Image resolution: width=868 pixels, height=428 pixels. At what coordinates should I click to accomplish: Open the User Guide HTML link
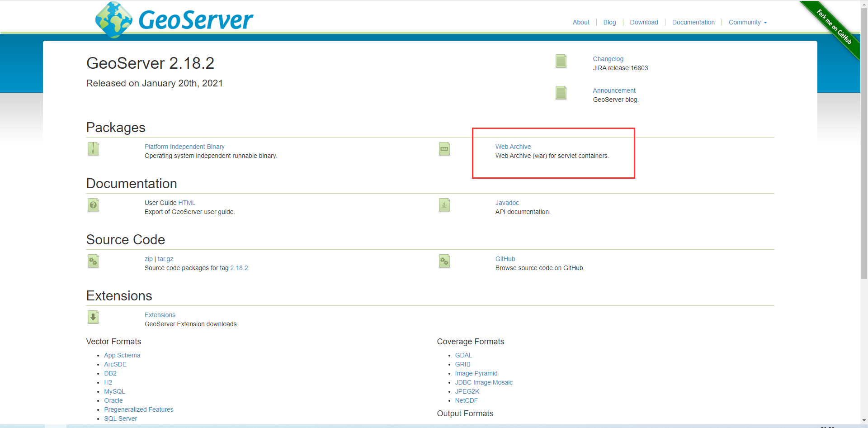pyautogui.click(x=187, y=203)
